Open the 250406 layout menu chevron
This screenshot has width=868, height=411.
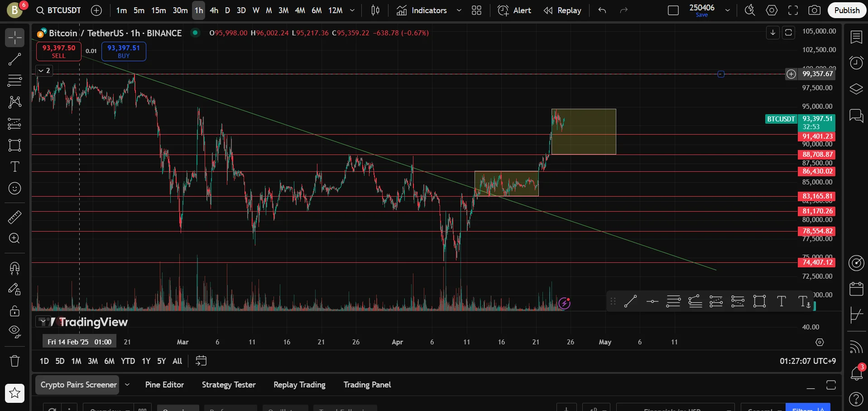coord(727,10)
